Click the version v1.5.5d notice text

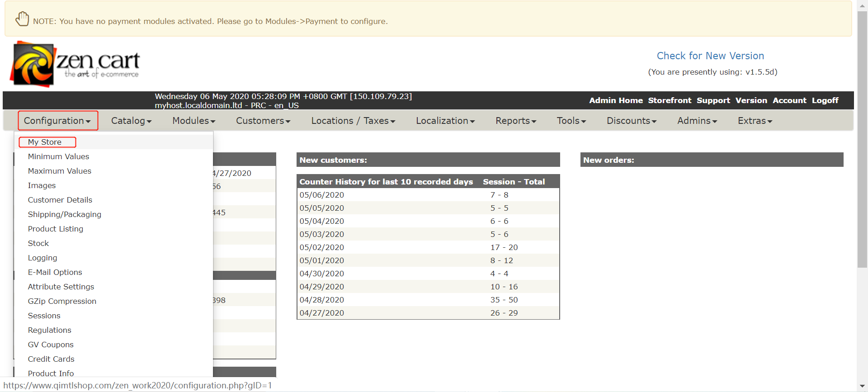pyautogui.click(x=712, y=72)
